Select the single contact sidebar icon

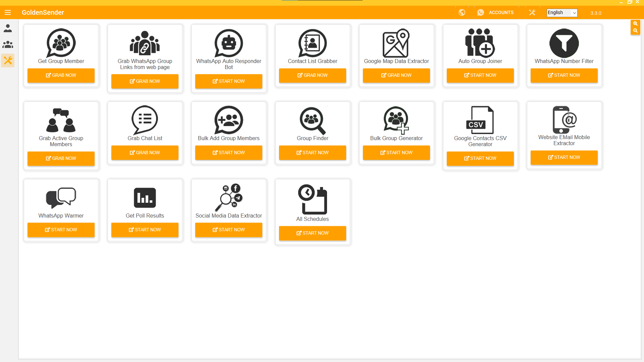[x=8, y=28]
